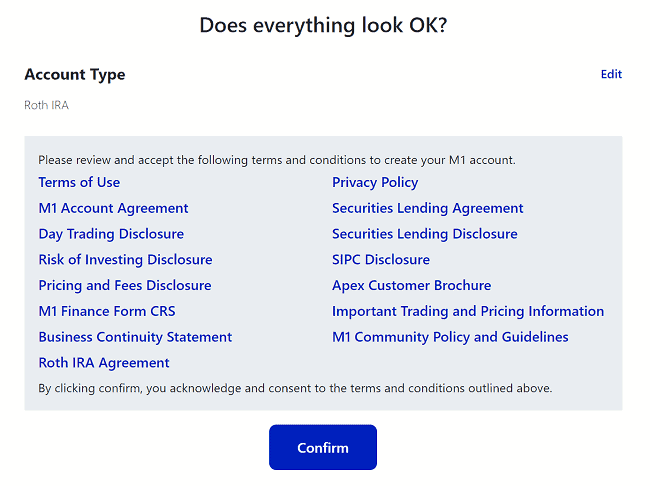View the Roth IRA Agreement
This screenshot has height=486, width=650.
pyautogui.click(x=104, y=363)
